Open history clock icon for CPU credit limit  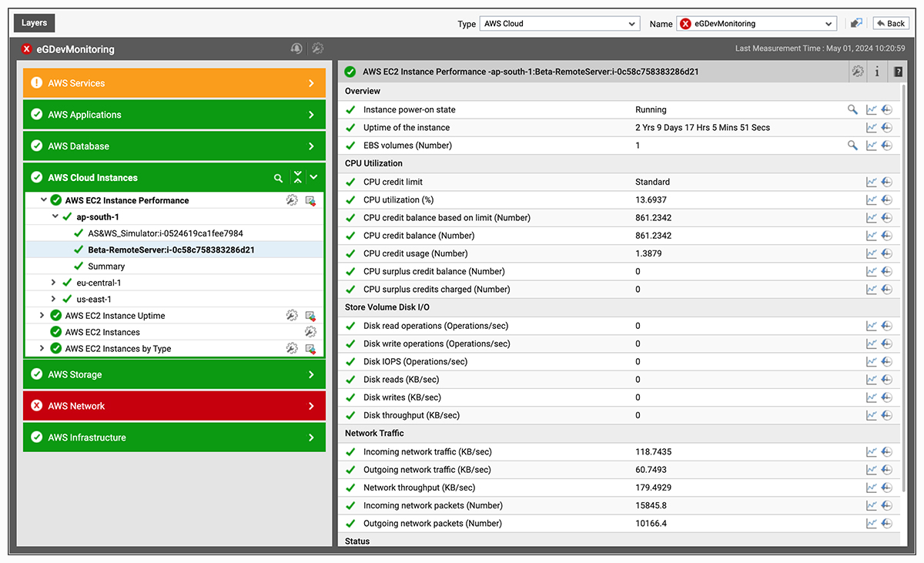coord(887,183)
